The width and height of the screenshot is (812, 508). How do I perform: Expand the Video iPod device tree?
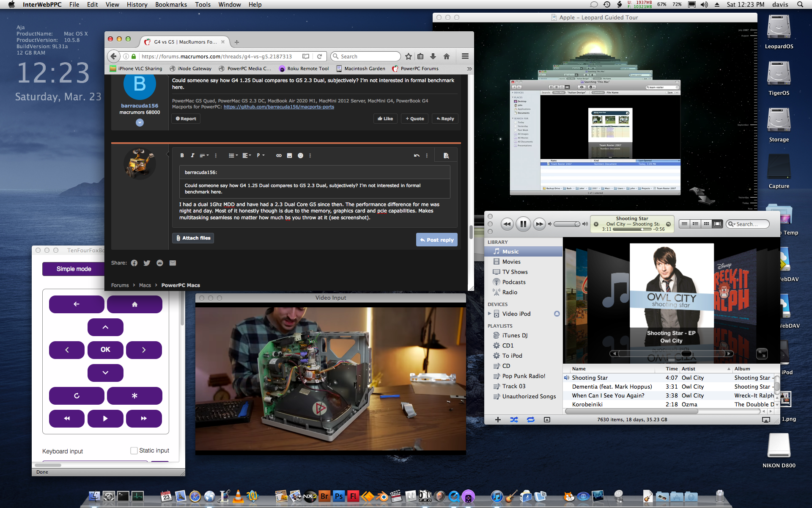[490, 314]
